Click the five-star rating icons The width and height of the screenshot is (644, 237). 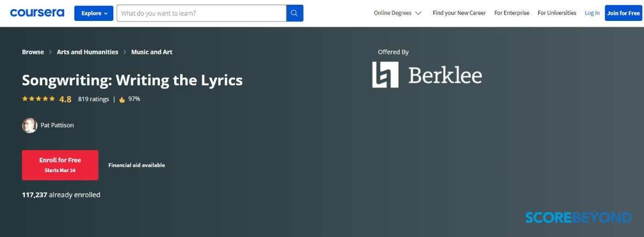(38, 99)
